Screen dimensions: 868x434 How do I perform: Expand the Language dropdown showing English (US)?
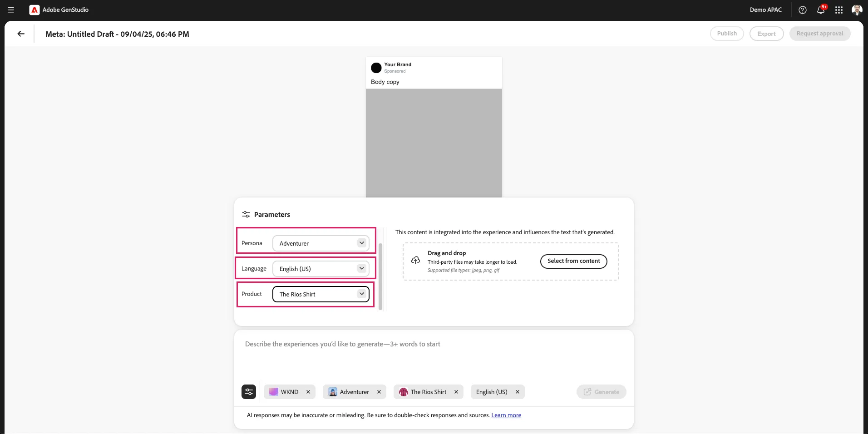pyautogui.click(x=321, y=269)
